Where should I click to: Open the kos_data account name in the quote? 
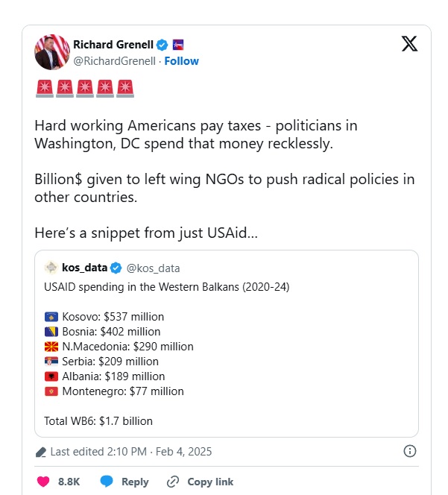pos(85,268)
